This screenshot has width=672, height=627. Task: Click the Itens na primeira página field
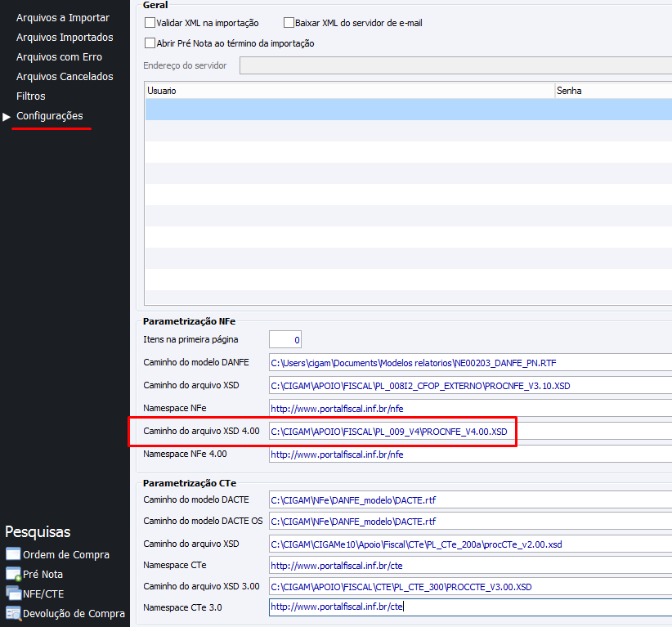[285, 339]
